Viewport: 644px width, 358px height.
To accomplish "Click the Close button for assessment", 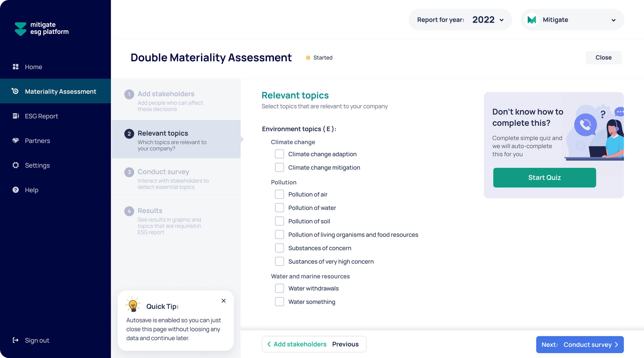I will click(x=603, y=57).
